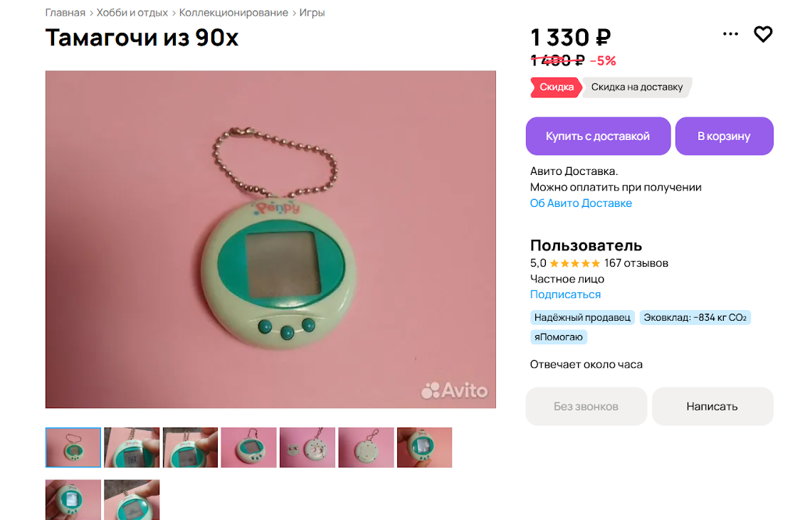Click Купить с доставкой button
800x532 pixels.
click(x=598, y=136)
